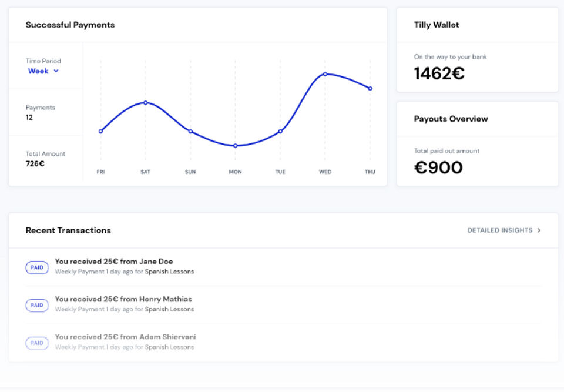Viewport: 564px width, 392px height.
Task: Click the chevron next to Week
Action: pos(56,71)
